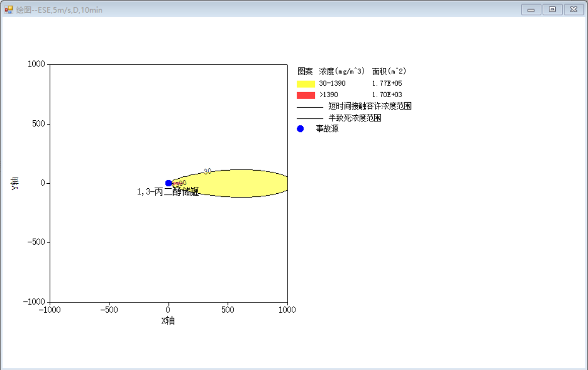Screen dimensions: 588x370
Task: Click the X-axis tick label '-500'
Action: [x=109, y=310]
